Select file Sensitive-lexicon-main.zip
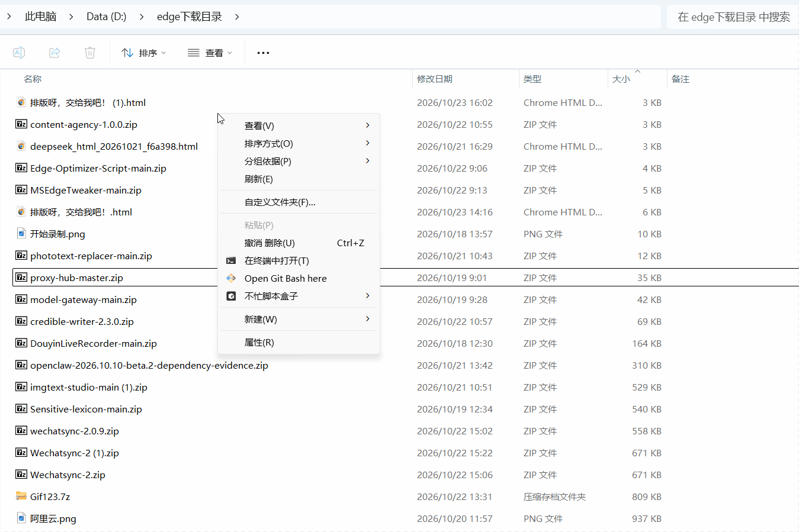 (x=86, y=409)
